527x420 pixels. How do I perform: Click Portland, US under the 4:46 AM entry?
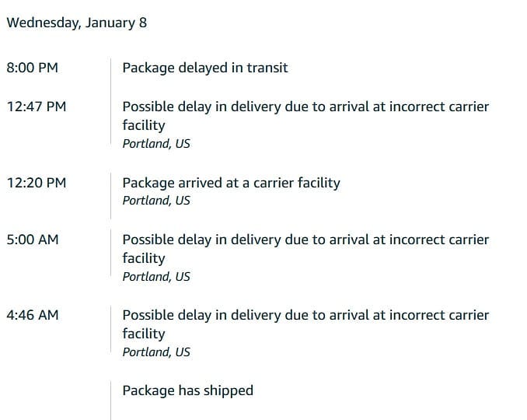tap(156, 352)
